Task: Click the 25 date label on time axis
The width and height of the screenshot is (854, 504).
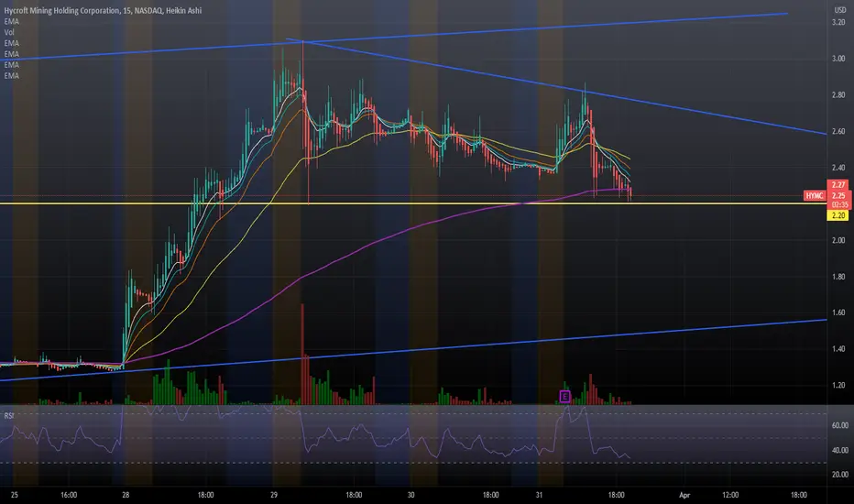Action: (14, 495)
